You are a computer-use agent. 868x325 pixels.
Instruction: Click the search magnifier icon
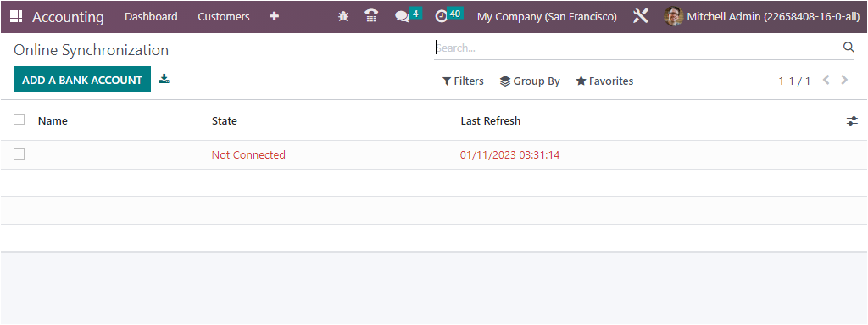click(849, 48)
